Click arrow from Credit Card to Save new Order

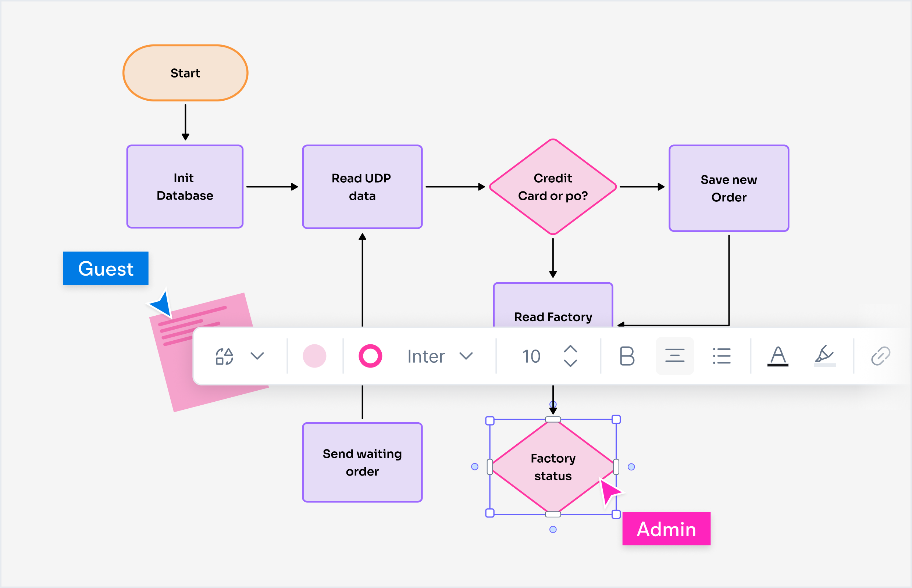pyautogui.click(x=642, y=187)
